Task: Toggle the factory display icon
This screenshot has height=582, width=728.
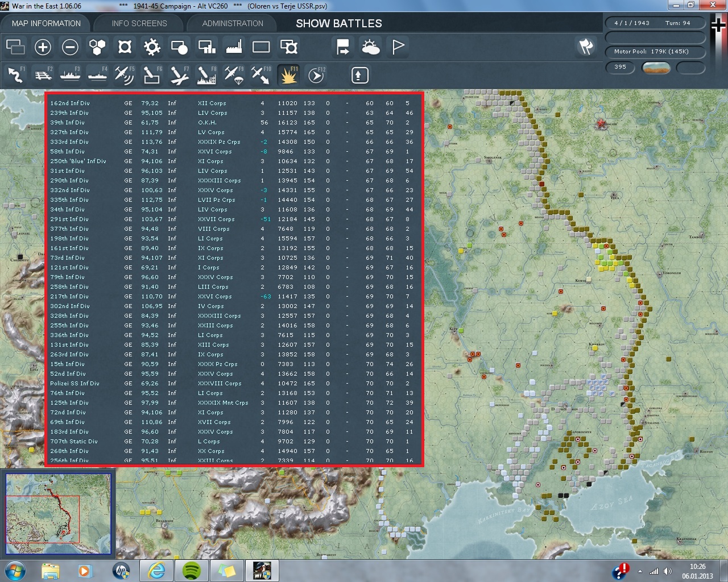Action: pyautogui.click(x=234, y=47)
